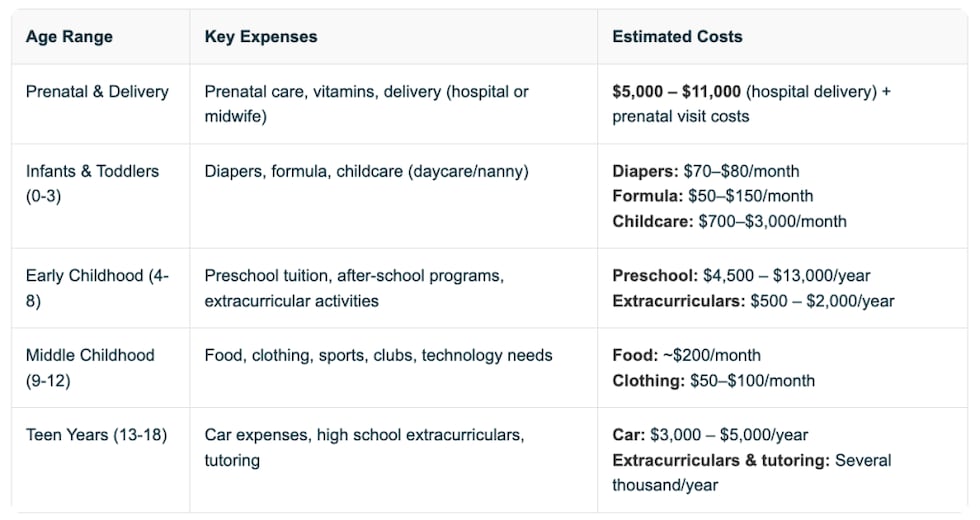Click the car expenses and tutoring cell
This screenshot has width=980, height=520.
364,447
